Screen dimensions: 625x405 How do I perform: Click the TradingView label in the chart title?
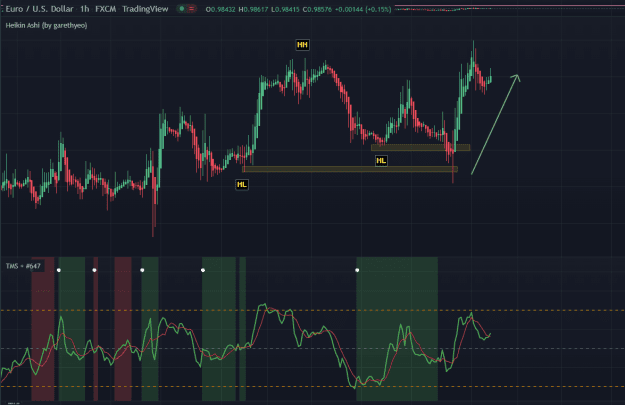click(145, 9)
